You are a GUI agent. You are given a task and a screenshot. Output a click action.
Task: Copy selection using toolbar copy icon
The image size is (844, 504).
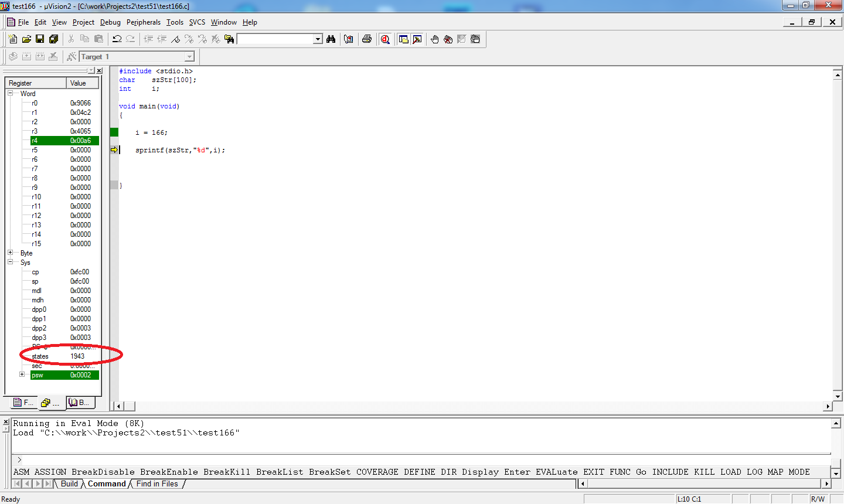point(84,39)
